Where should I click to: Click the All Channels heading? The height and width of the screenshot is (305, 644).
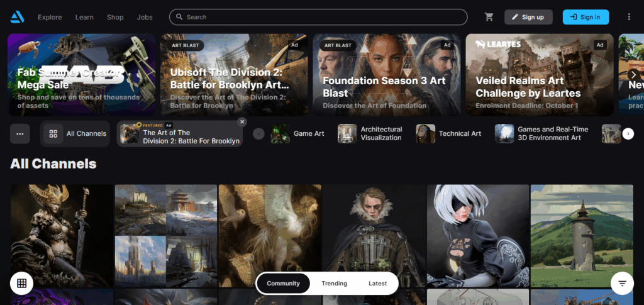pyautogui.click(x=53, y=164)
